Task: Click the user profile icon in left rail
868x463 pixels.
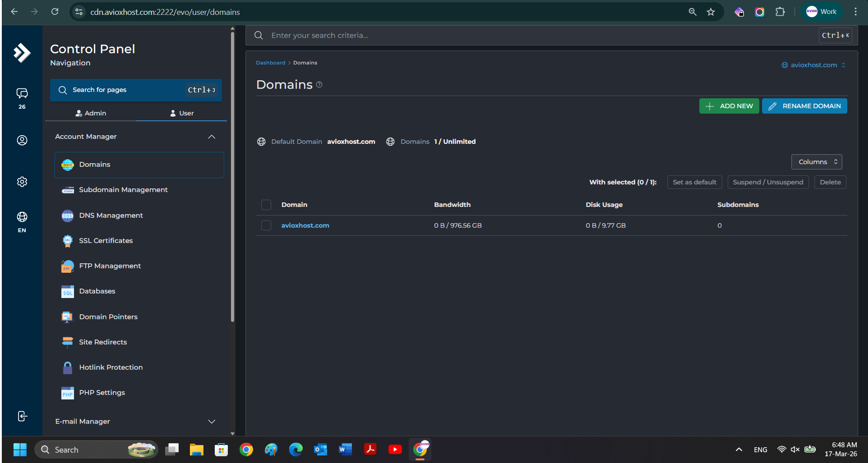Action: 22,140
